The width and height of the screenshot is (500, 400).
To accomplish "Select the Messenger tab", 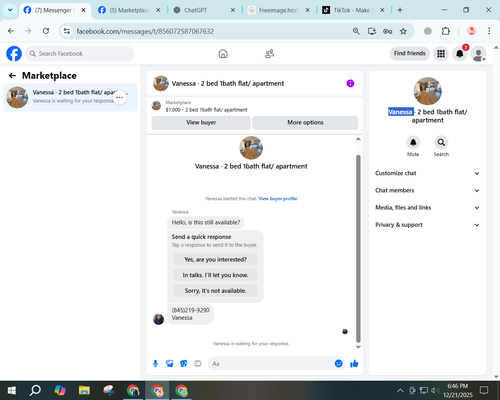I will click(x=54, y=10).
